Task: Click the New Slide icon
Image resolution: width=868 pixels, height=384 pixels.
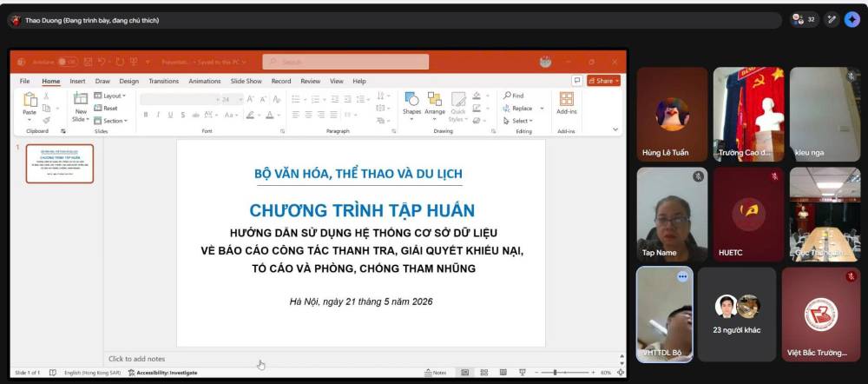Action: pos(81,99)
